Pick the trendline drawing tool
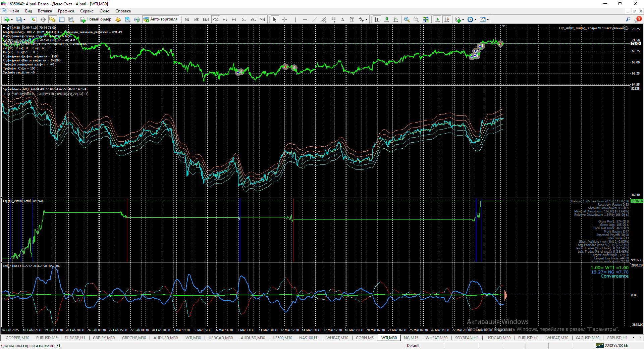This screenshot has height=349, width=644. (x=314, y=19)
